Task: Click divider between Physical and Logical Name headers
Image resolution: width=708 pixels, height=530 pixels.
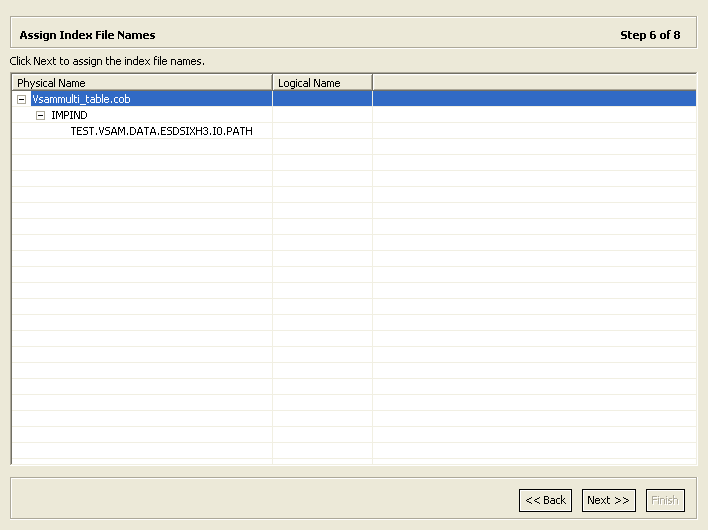Action: pyautogui.click(x=272, y=83)
